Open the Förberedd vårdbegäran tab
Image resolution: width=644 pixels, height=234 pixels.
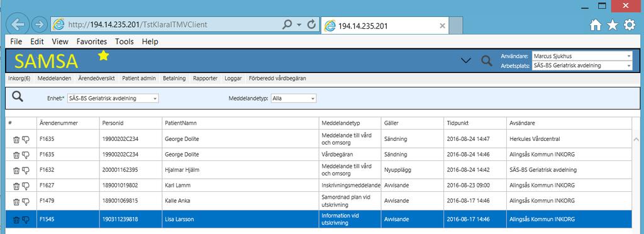point(277,79)
